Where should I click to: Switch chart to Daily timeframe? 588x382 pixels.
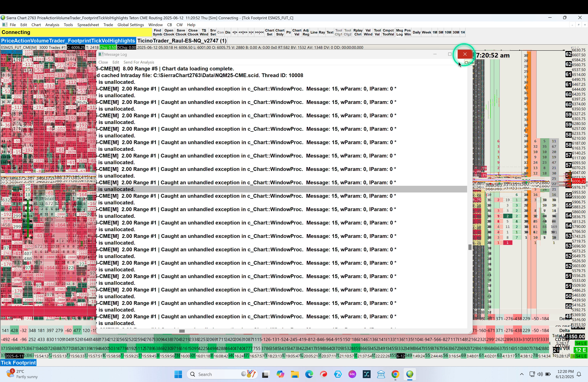(x=416, y=32)
